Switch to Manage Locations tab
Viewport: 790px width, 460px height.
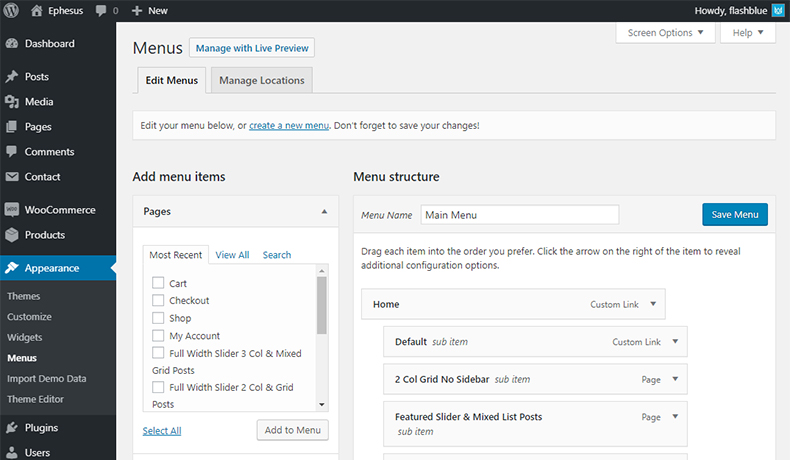[261, 81]
